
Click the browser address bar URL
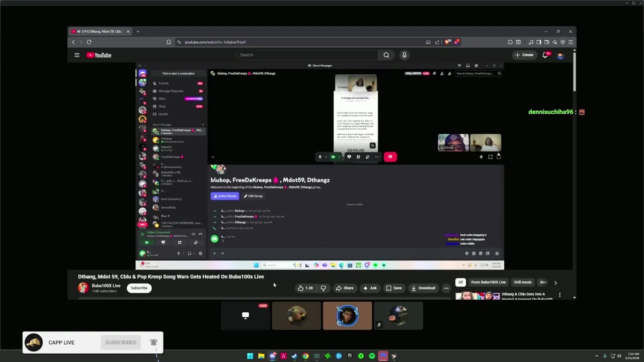pyautogui.click(x=215, y=42)
